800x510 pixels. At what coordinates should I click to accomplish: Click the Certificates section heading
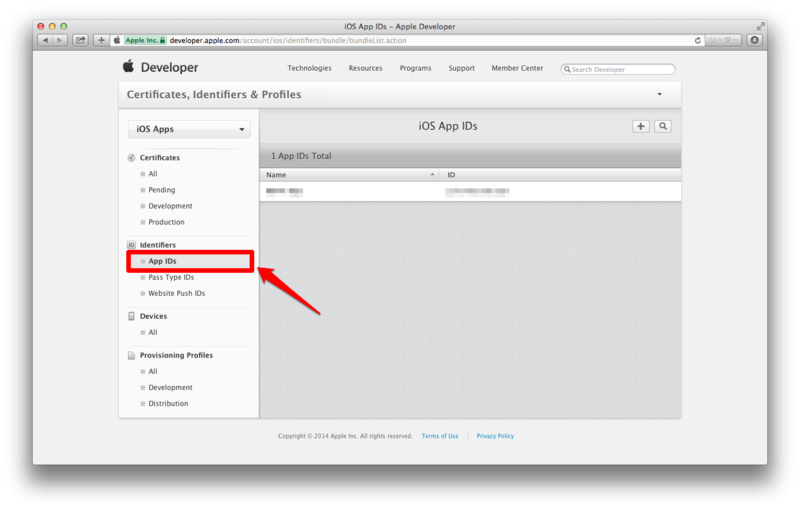point(160,158)
